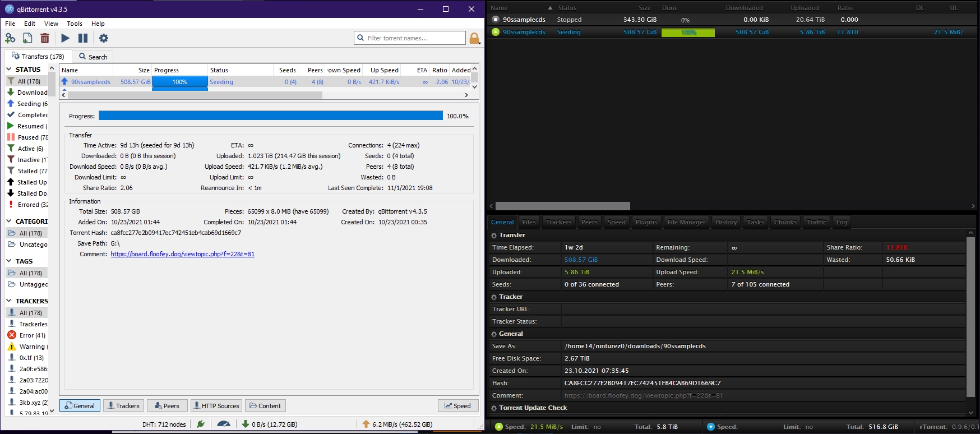Select the Paused status filter
Screen dimensions: 980x434
(x=28, y=137)
